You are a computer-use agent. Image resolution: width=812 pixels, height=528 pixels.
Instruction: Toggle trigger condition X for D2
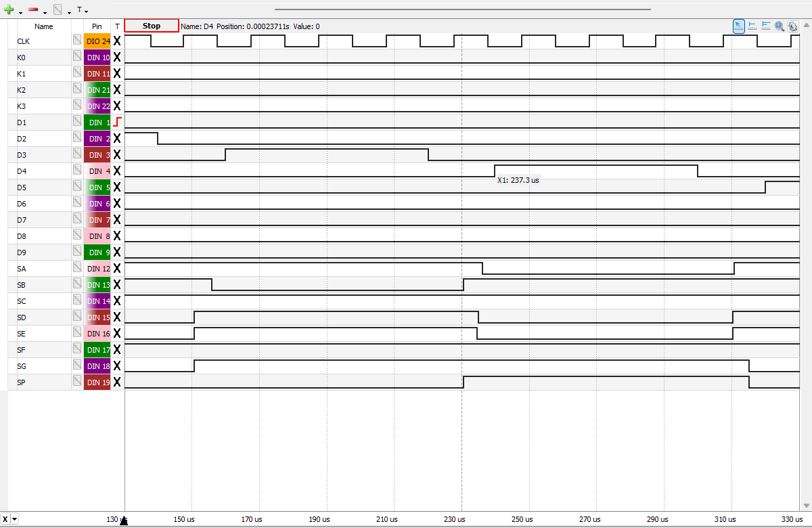tap(117, 138)
